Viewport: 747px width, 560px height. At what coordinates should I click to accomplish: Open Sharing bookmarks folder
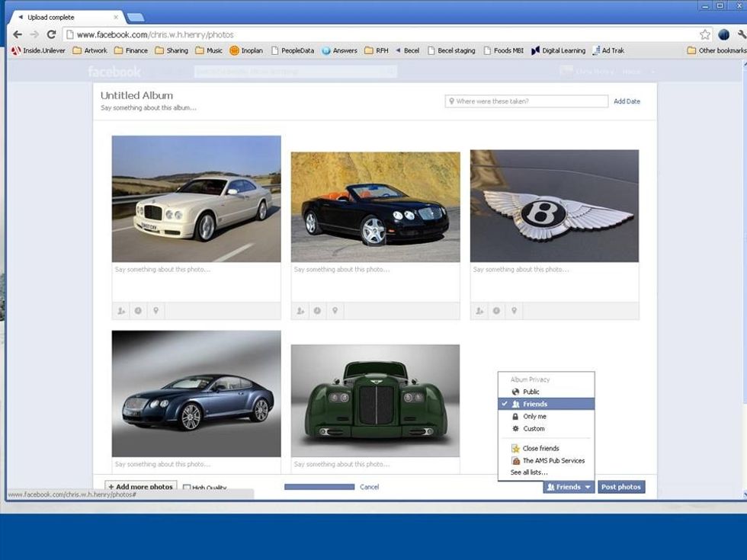pyautogui.click(x=172, y=50)
